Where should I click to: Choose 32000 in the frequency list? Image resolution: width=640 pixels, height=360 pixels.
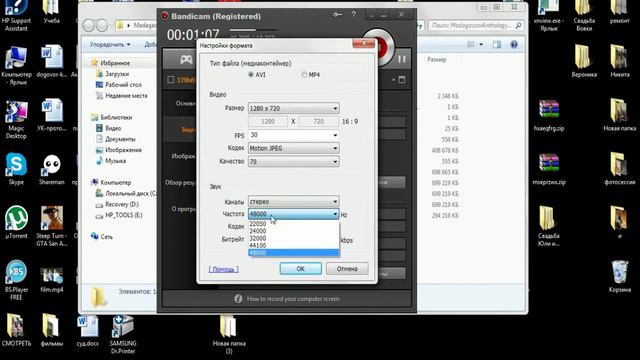[x=293, y=238]
